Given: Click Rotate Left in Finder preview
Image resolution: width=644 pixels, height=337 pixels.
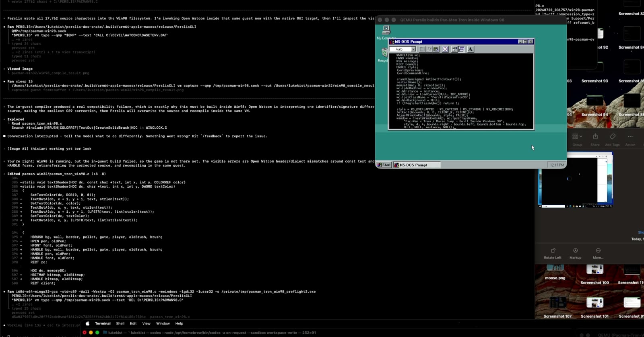Looking at the screenshot, I should pyautogui.click(x=553, y=253).
